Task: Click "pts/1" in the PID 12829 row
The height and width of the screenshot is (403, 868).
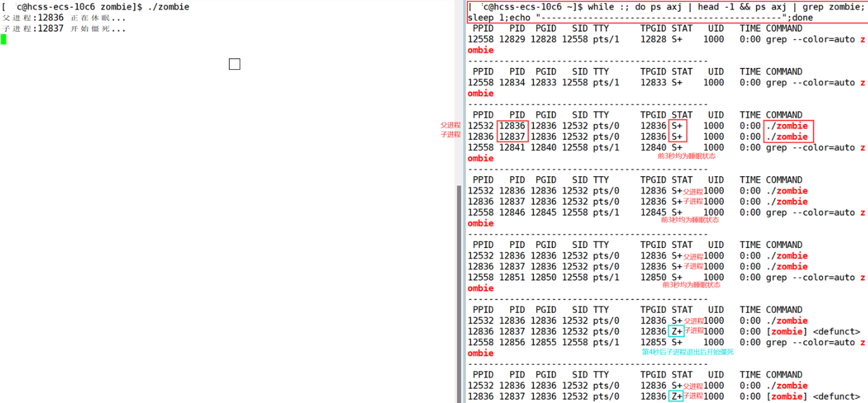Action: coord(606,39)
